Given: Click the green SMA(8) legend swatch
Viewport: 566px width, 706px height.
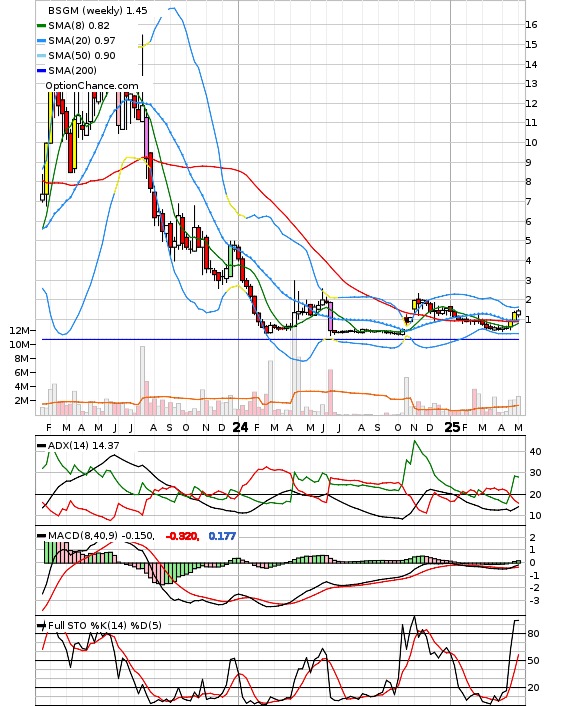Looking at the screenshot, I should [41, 26].
